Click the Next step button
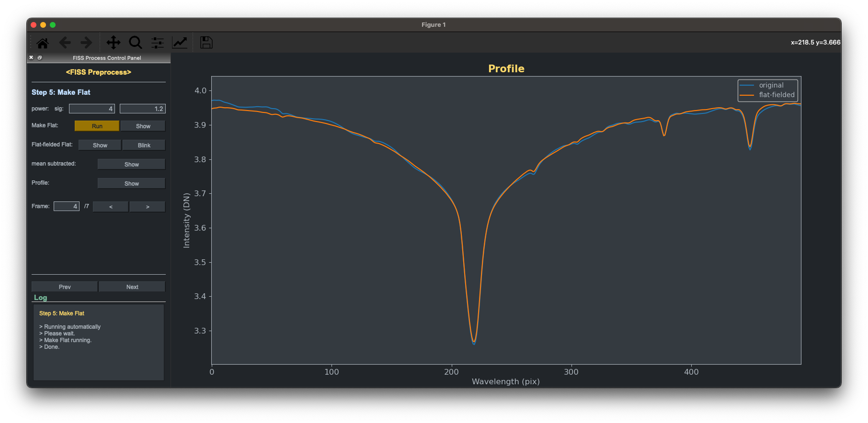The image size is (868, 423). [132, 287]
